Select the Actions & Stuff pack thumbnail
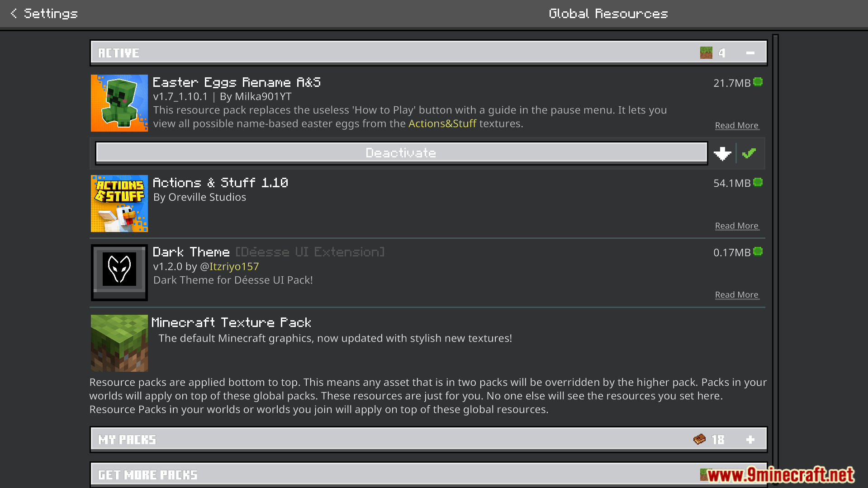868x488 pixels. [119, 204]
